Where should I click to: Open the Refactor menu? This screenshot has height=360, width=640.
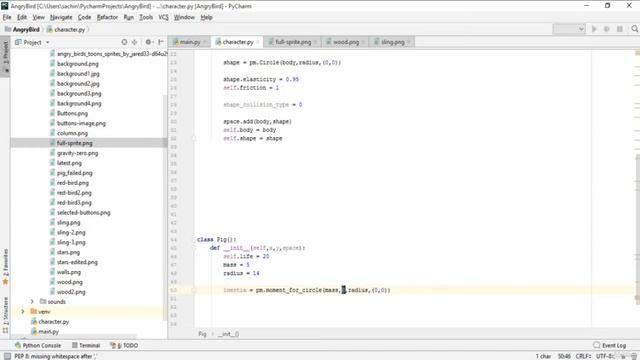[x=107, y=17]
